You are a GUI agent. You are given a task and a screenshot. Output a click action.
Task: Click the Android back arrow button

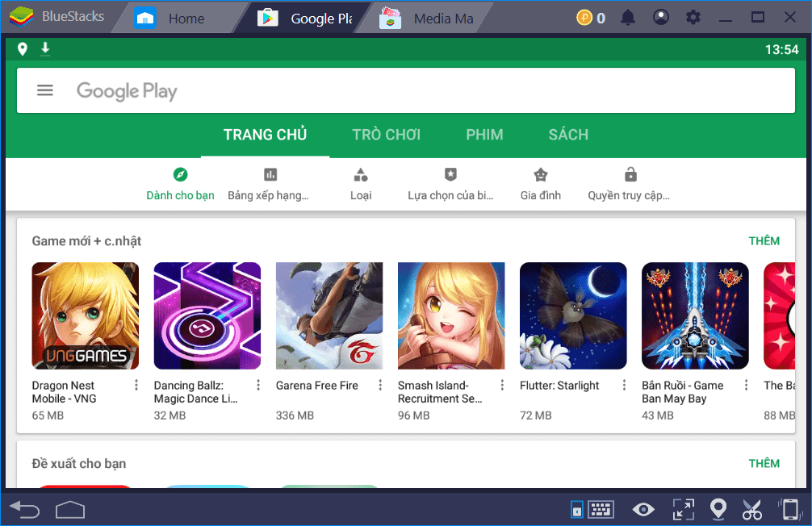tap(24, 509)
